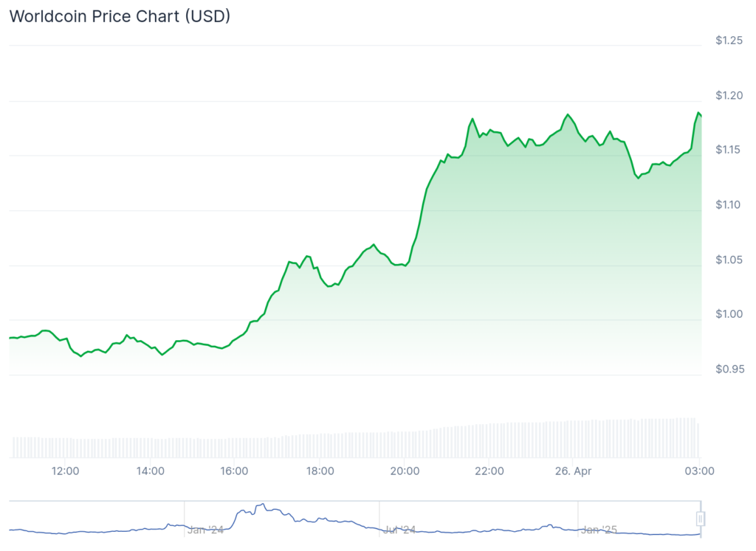Click the navigator range handle icon
The width and height of the screenshot is (756, 551).
click(x=701, y=519)
